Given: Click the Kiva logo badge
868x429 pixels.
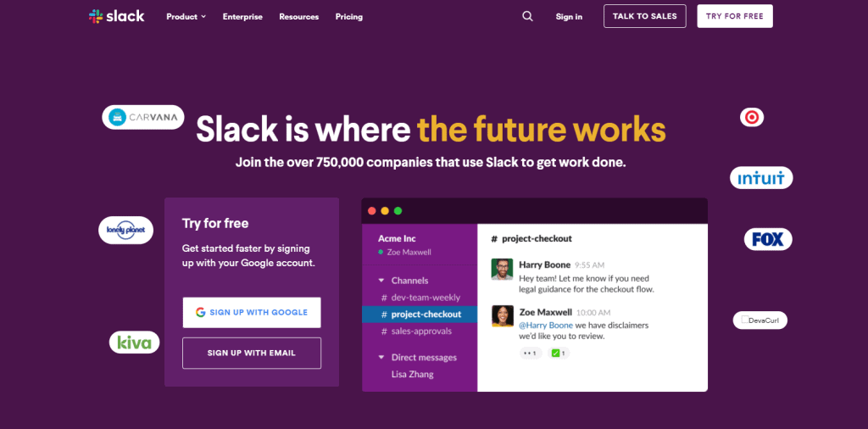Looking at the screenshot, I should [134, 343].
